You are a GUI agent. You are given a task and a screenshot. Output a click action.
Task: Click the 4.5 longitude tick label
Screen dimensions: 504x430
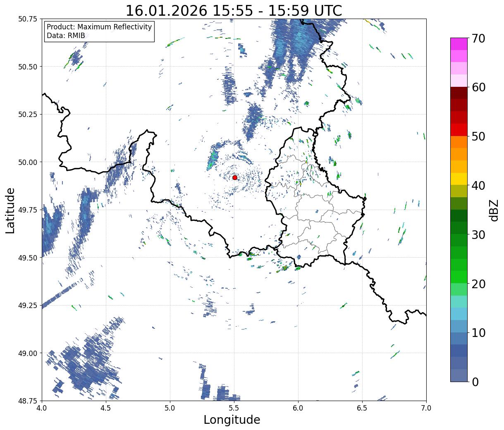pyautogui.click(x=106, y=408)
